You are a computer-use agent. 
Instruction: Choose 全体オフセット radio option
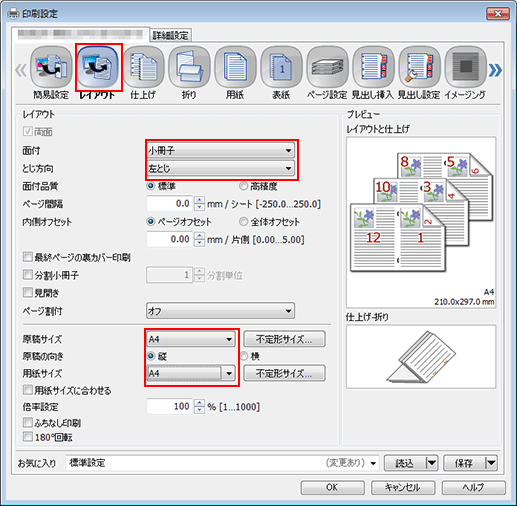(243, 221)
